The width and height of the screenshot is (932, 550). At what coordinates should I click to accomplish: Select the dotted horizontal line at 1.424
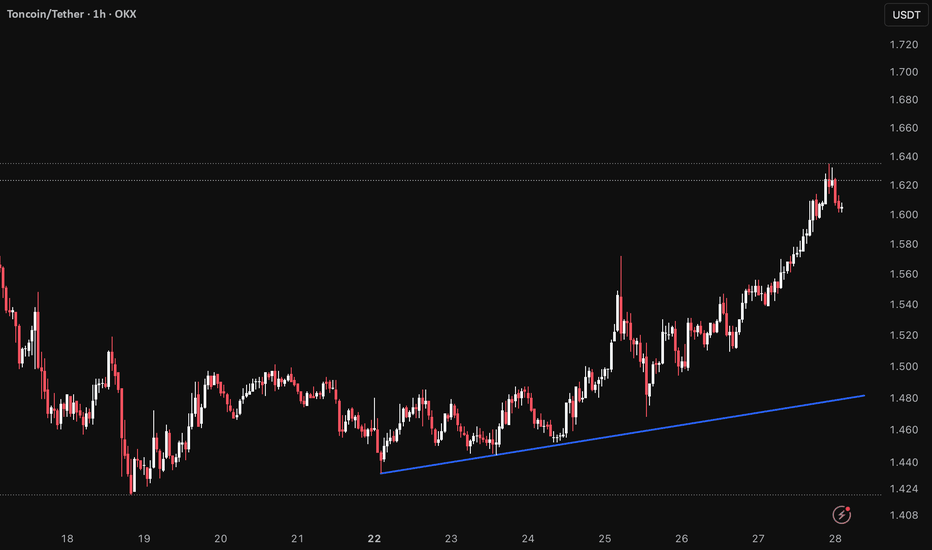[x=440, y=495]
